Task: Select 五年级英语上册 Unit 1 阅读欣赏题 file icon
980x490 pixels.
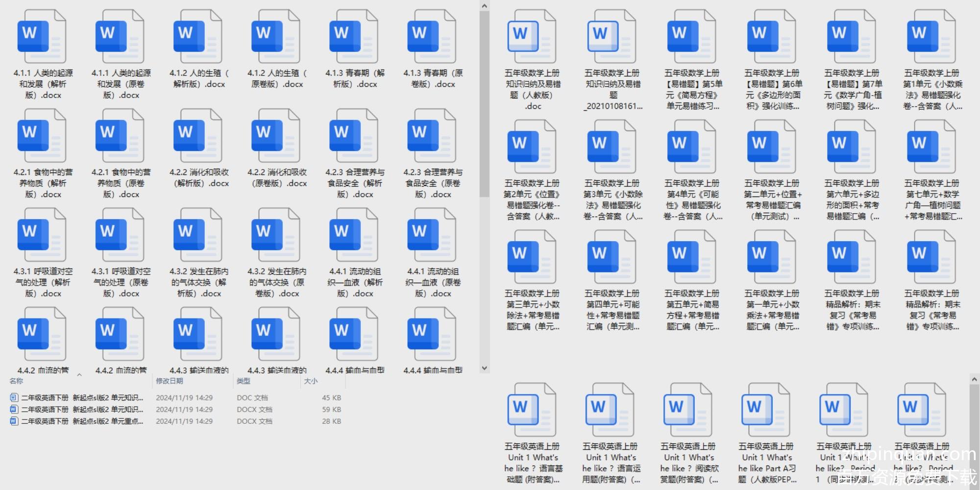Action: point(688,410)
